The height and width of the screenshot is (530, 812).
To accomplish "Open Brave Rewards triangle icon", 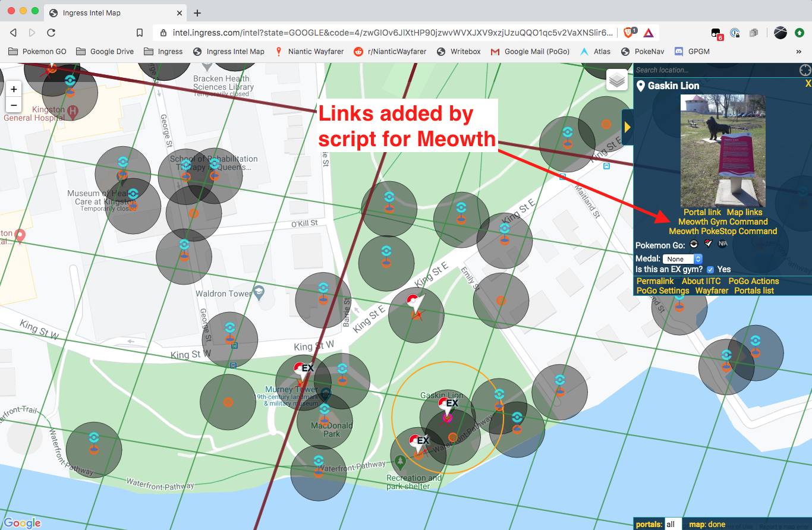I will [x=647, y=33].
